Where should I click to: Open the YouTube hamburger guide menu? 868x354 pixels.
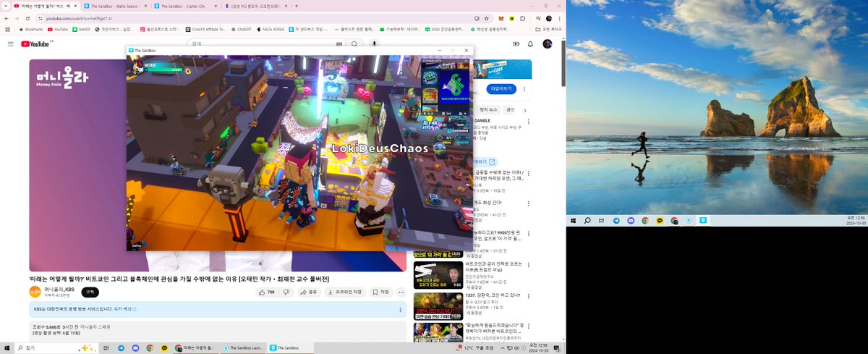coord(11,44)
